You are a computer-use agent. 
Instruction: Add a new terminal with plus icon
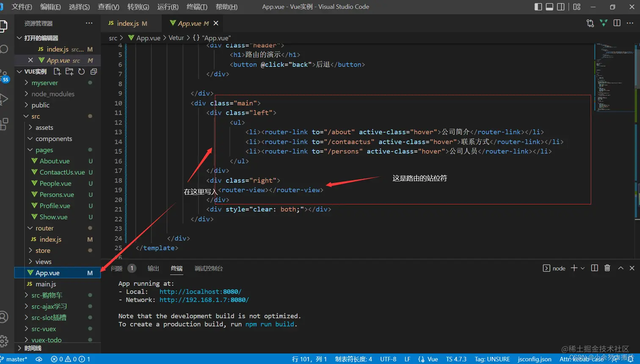coord(574,268)
